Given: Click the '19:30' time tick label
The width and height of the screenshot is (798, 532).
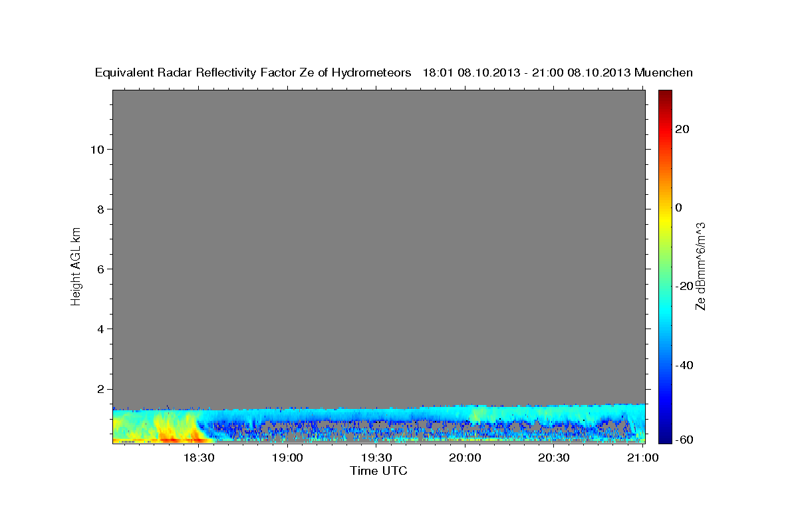Looking at the screenshot, I should (378, 458).
